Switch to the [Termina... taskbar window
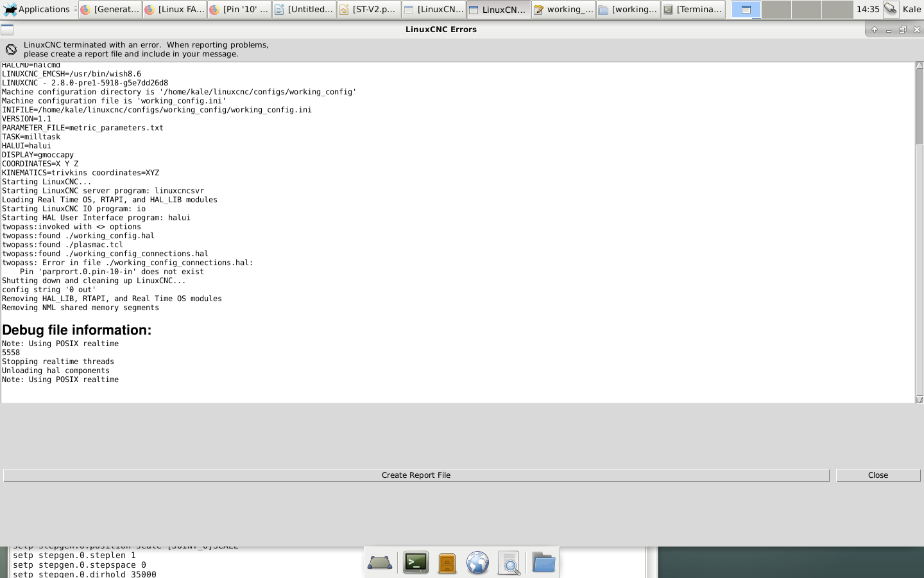The width and height of the screenshot is (924, 578). (x=694, y=9)
